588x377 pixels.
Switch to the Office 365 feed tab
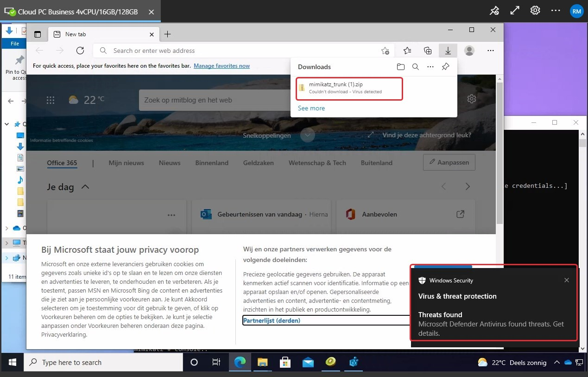pyautogui.click(x=62, y=163)
